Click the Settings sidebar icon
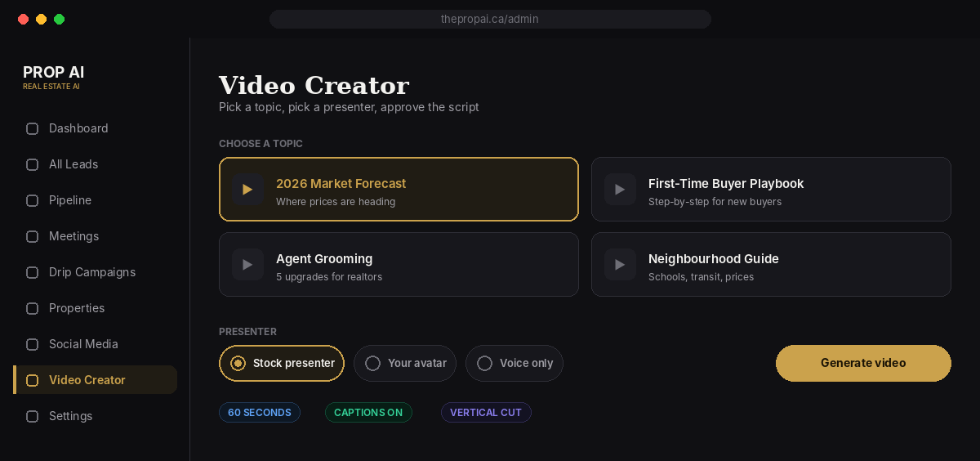980x461 pixels. 33,416
